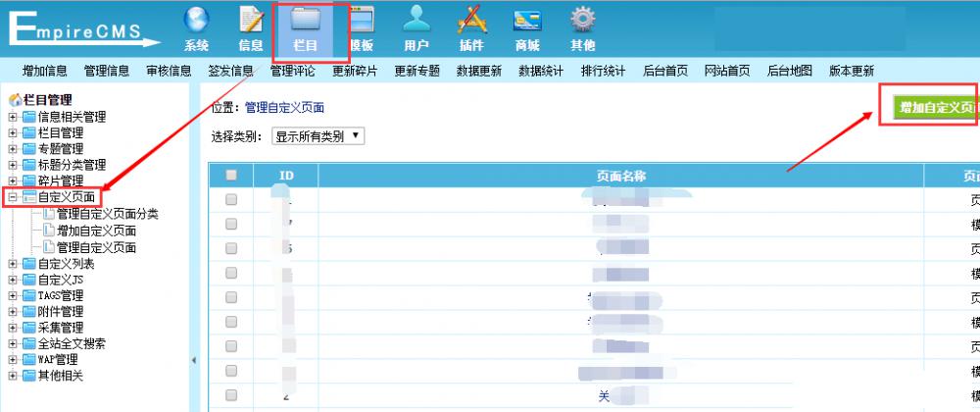980x412 pixels.
Task: Open 排行统计 link
Action: [603, 71]
